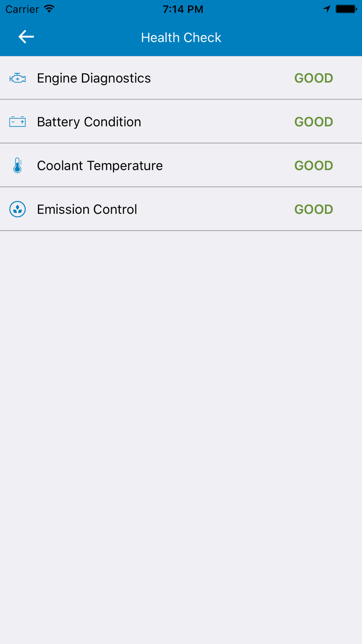Tap the GOOD status for Emission Control
The height and width of the screenshot is (644, 362).
(x=313, y=210)
